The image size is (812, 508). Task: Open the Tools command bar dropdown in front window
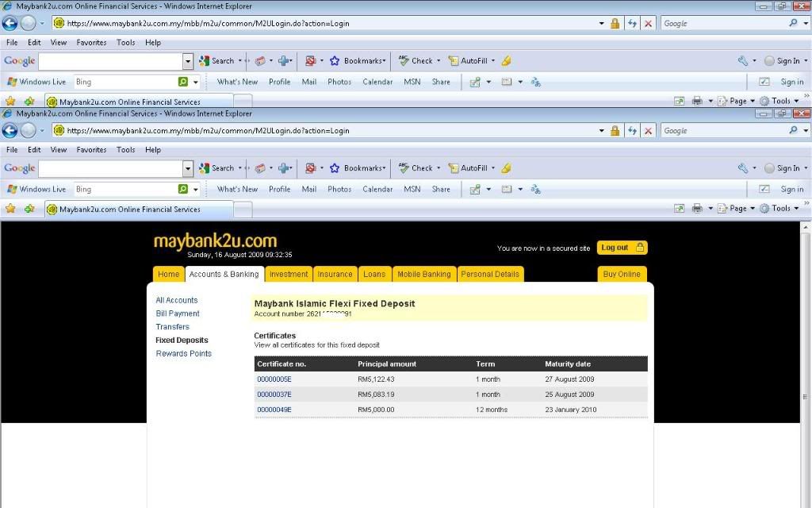pyautogui.click(x=796, y=209)
